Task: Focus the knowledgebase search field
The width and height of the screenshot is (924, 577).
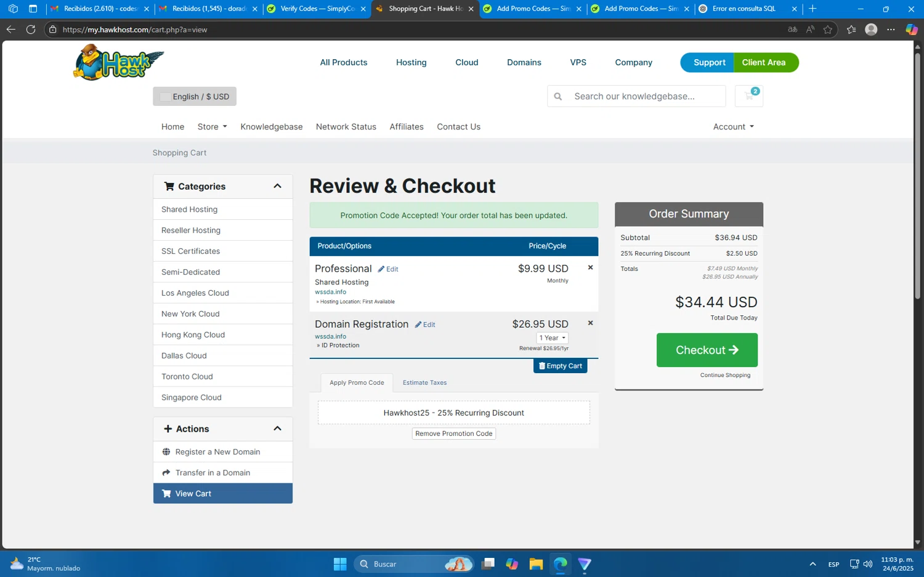Action: click(646, 97)
